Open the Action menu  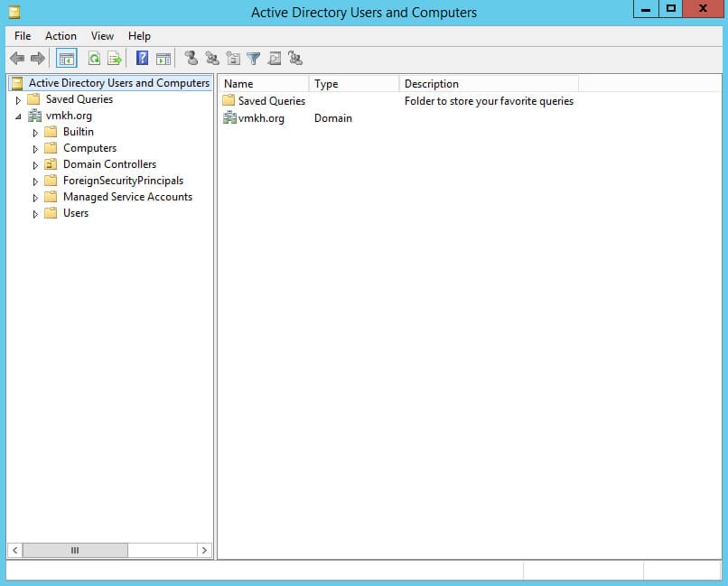[61, 36]
